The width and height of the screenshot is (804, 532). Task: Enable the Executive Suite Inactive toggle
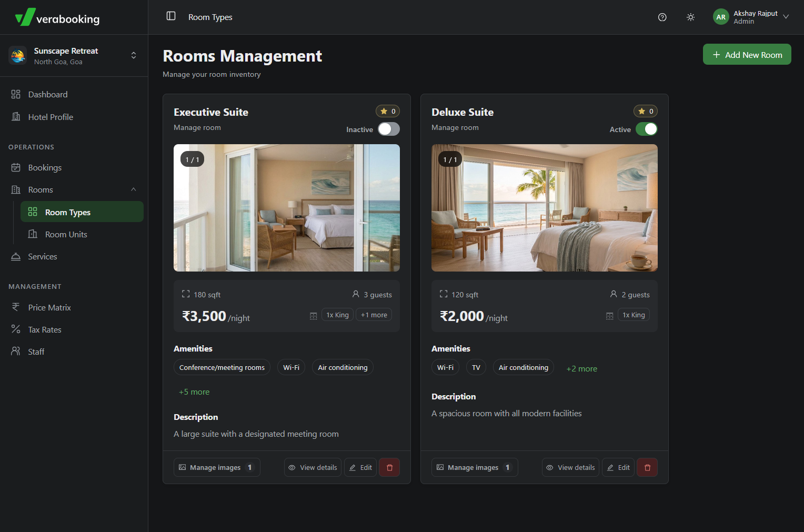[x=389, y=129]
